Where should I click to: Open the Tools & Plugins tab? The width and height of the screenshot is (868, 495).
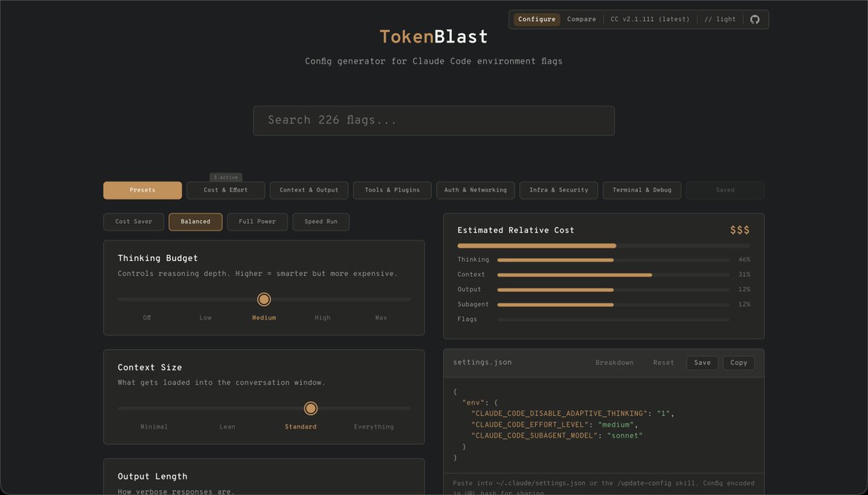point(392,190)
